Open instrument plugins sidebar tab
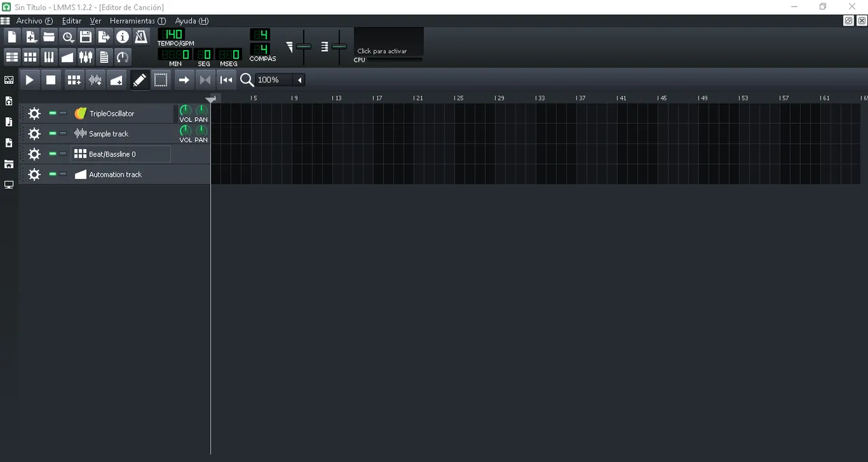 [9, 80]
